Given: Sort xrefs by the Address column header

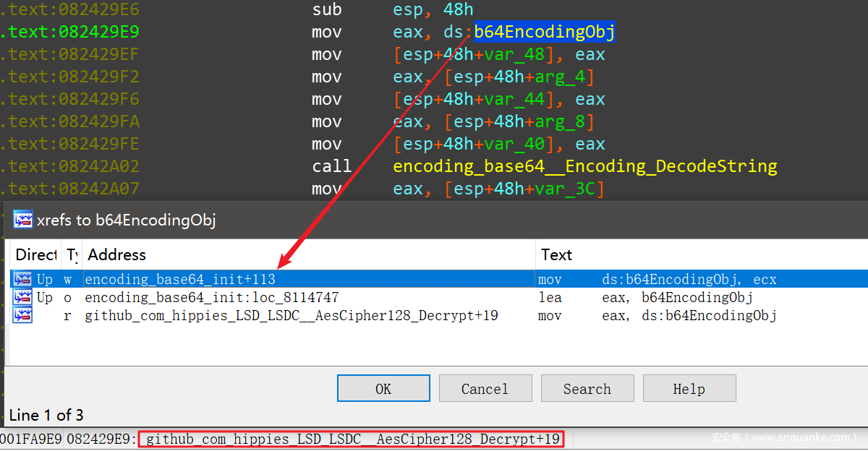Looking at the screenshot, I should point(116,254).
